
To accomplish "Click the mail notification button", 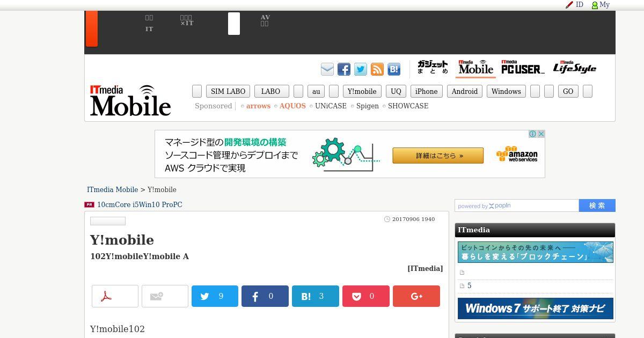I will (x=165, y=296).
